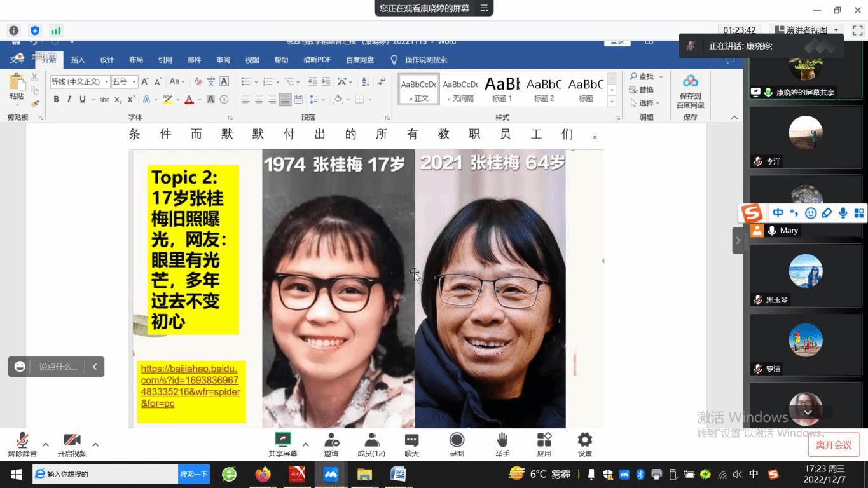The height and width of the screenshot is (488, 868).
Task: Click the 离开会议 leave meeting button
Action: click(834, 445)
